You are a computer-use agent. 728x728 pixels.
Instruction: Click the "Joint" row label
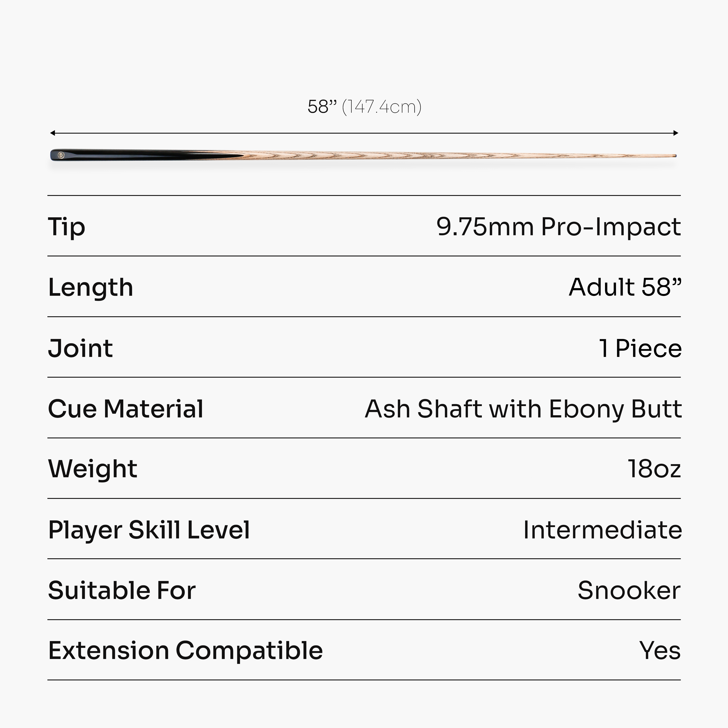pos(80,348)
